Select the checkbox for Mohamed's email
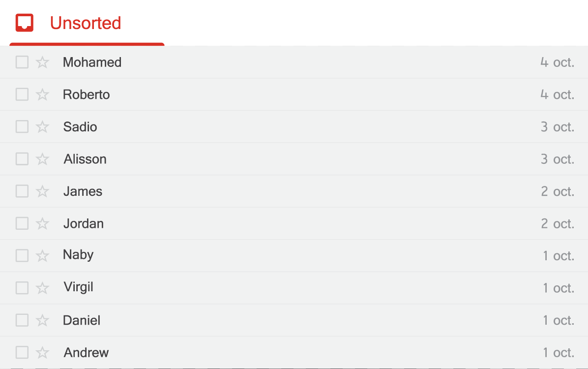This screenshot has height=369, width=588. point(22,62)
